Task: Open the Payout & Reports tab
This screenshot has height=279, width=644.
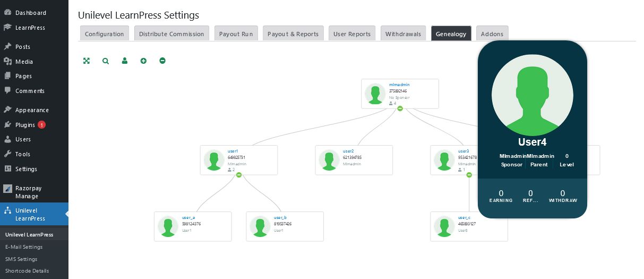Action: point(293,33)
